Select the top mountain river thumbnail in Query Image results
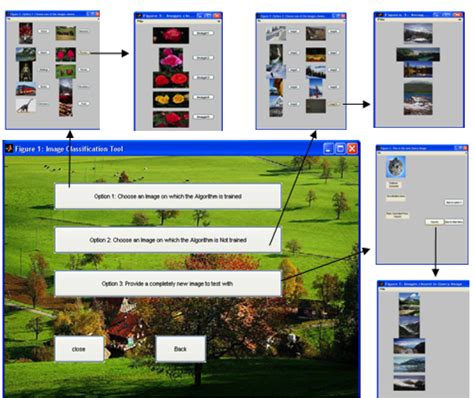474x398 pixels. tap(409, 304)
